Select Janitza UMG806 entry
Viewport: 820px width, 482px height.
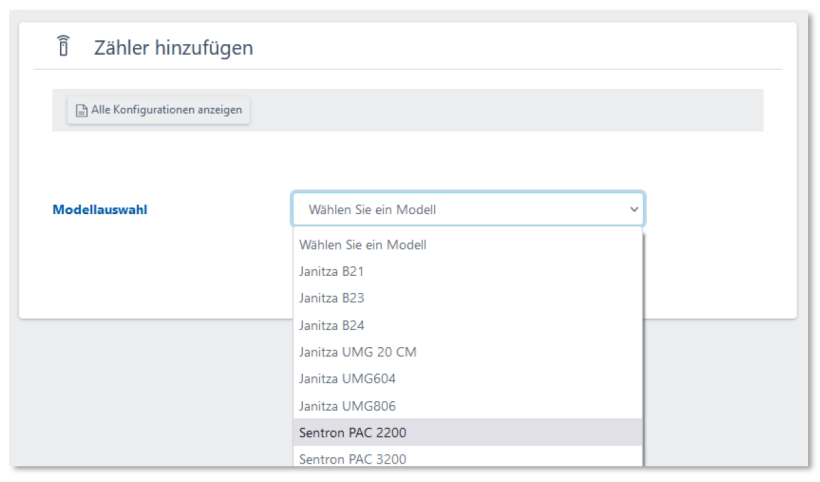pos(468,406)
